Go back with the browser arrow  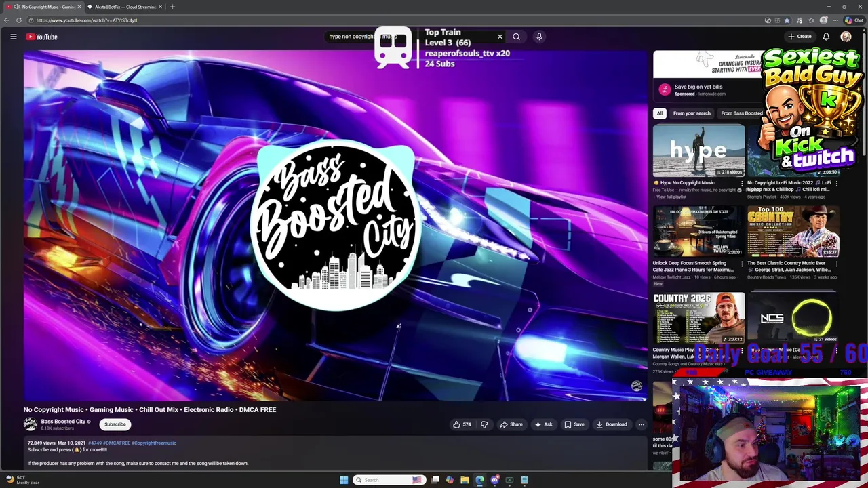(x=7, y=20)
